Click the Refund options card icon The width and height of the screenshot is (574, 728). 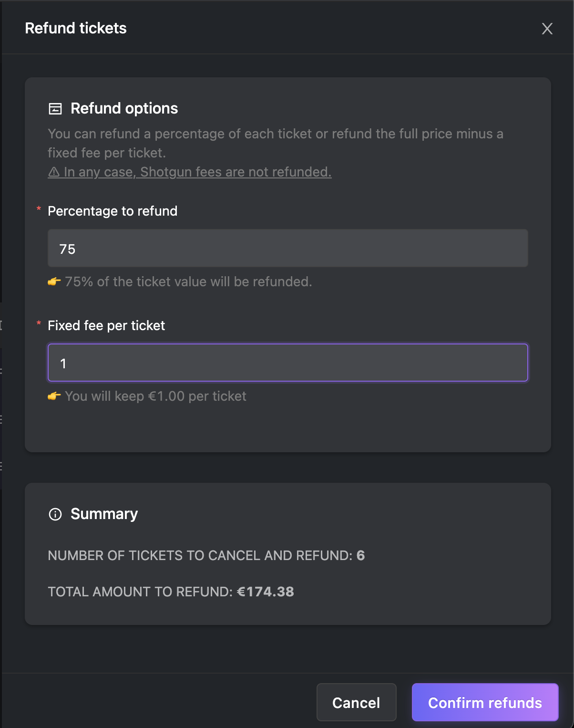(55, 109)
